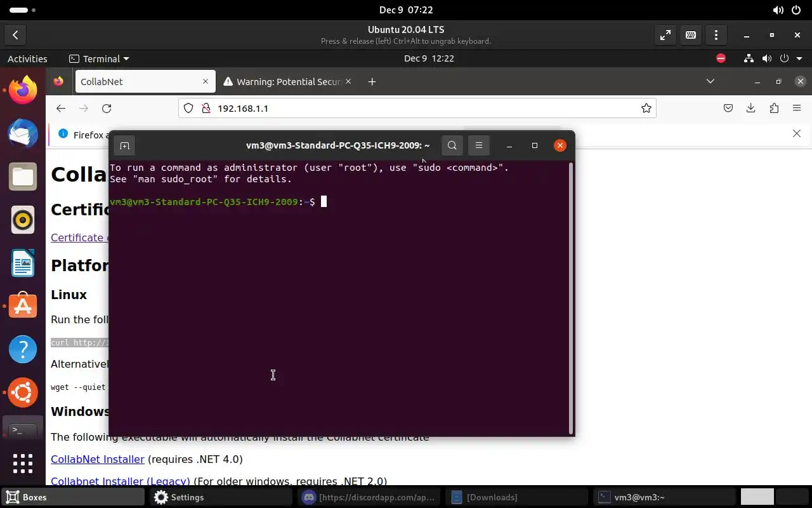The image size is (812, 508).
Task: Follow Collabnet Installer (Legacy) link
Action: point(121,481)
